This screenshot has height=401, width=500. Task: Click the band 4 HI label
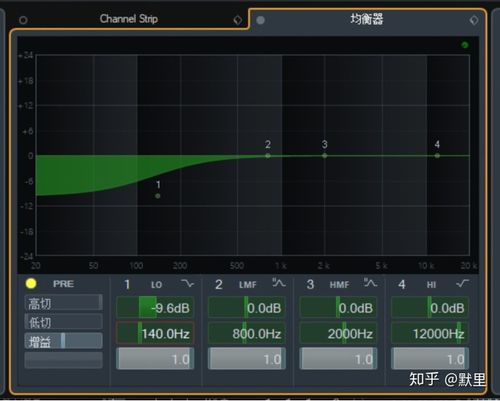[x=431, y=285]
